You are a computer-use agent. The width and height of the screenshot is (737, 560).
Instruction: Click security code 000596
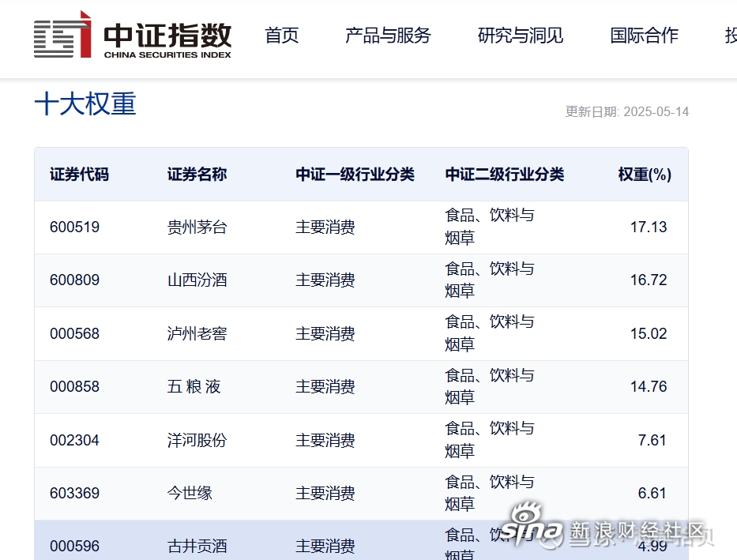[x=75, y=546]
